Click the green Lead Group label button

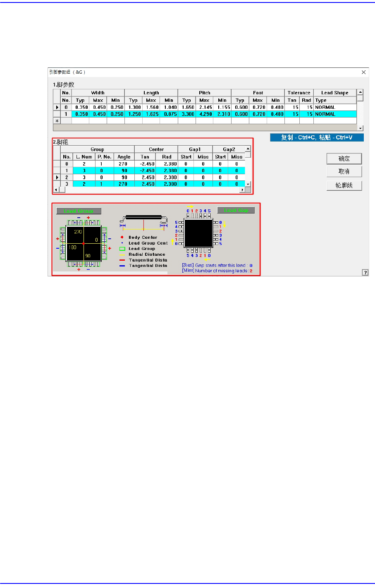point(79,211)
